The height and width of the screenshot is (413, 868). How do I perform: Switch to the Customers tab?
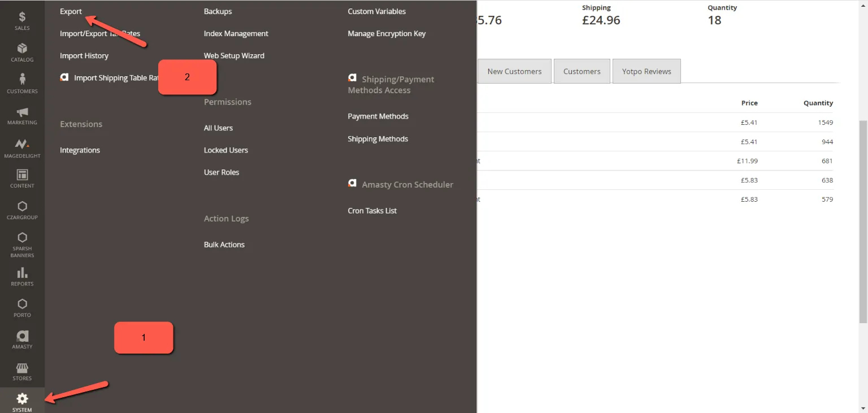click(x=581, y=71)
